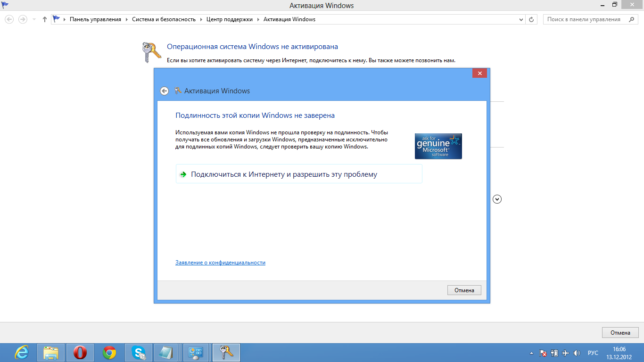
Task: Click the key icon in the dialog title
Action: (x=178, y=90)
